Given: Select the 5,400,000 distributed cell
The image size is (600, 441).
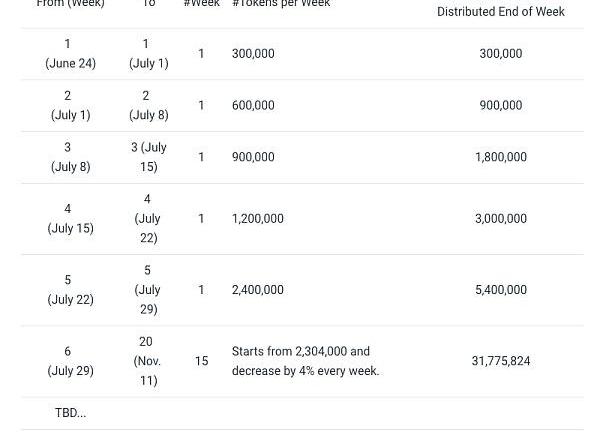Looking at the screenshot, I should point(501,290).
